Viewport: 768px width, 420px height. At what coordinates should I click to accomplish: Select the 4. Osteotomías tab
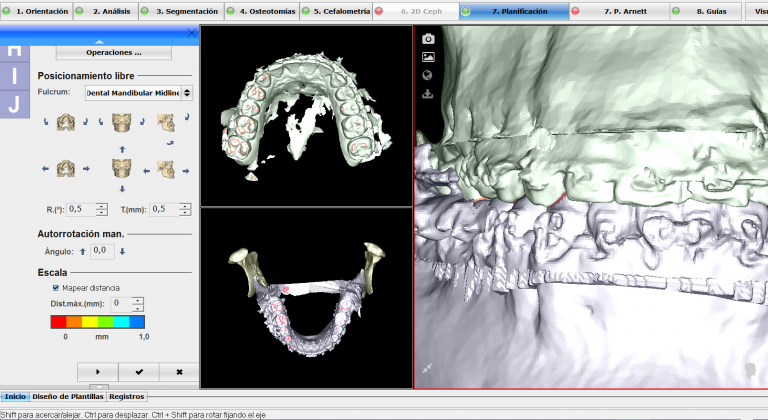click(262, 11)
